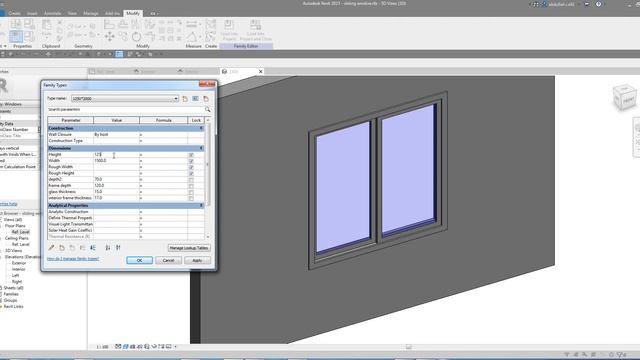Image resolution: width=640 pixels, height=360 pixels.
Task: Collapse the Construction parameter group
Action: 201,128
